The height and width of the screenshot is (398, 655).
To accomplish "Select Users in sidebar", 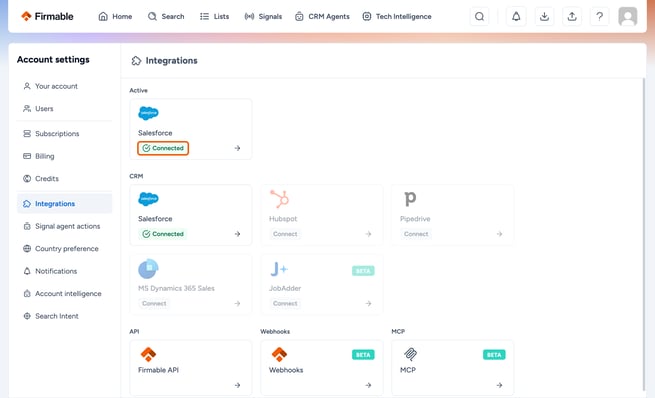I will pyautogui.click(x=64, y=109).
